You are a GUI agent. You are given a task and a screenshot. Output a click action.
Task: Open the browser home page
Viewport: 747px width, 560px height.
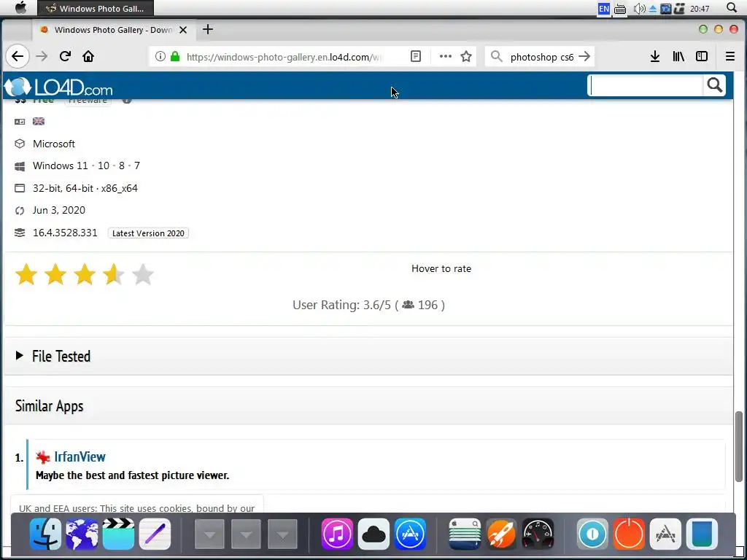(88, 57)
